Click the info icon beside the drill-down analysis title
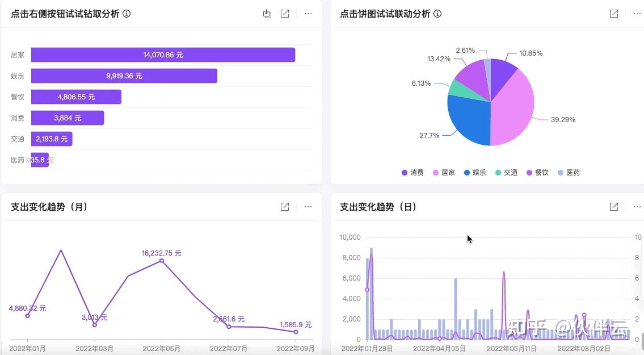Viewport: 644px width, 355px height. (x=127, y=14)
